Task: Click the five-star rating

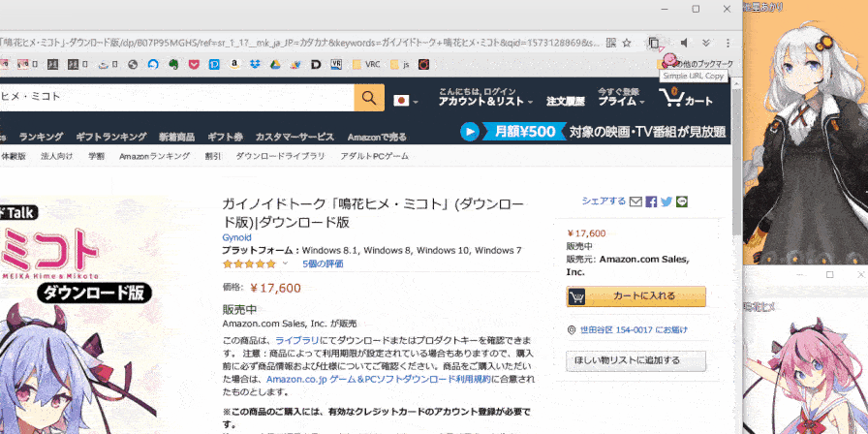Action: tap(249, 264)
